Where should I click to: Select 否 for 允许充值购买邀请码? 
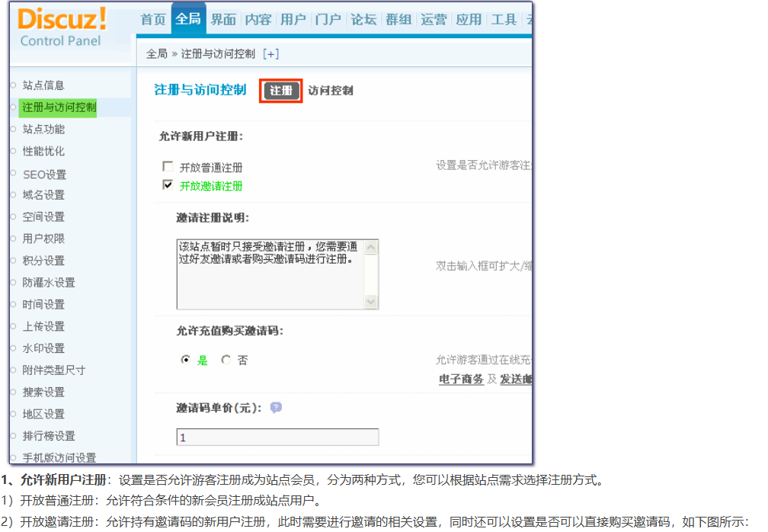pyautogui.click(x=226, y=360)
